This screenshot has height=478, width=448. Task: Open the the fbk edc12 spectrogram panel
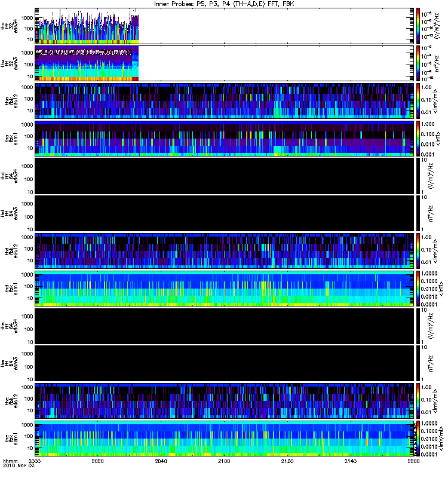(224, 401)
